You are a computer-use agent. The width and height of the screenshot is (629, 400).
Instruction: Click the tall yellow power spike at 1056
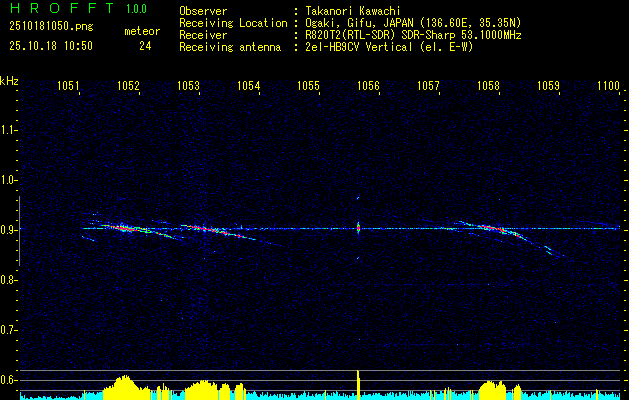coord(358,385)
